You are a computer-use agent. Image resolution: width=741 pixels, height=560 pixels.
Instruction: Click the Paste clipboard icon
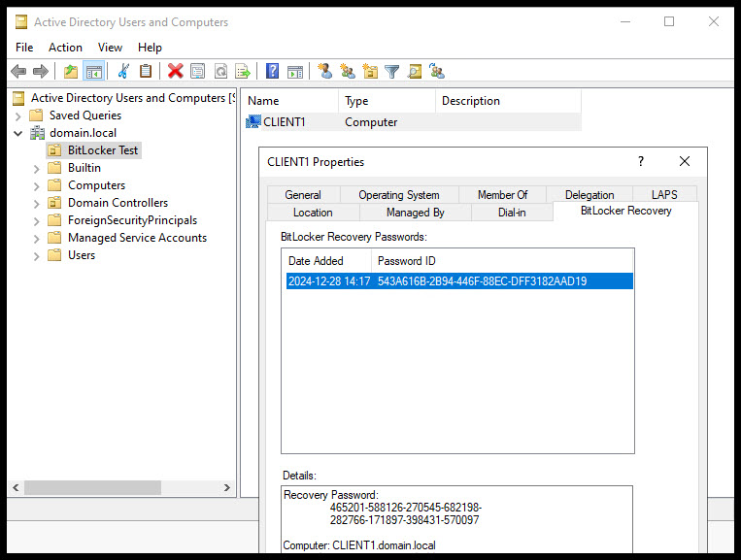tap(146, 72)
